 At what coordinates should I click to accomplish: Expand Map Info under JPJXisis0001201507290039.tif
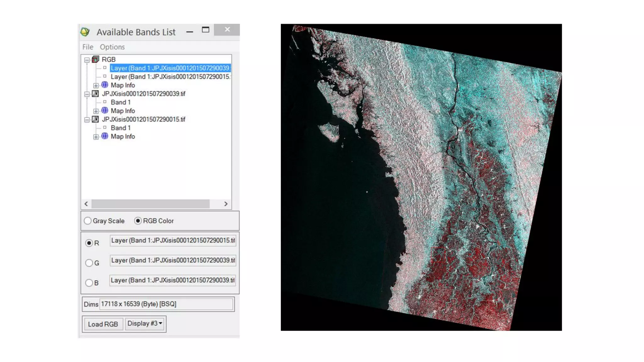[x=96, y=111]
